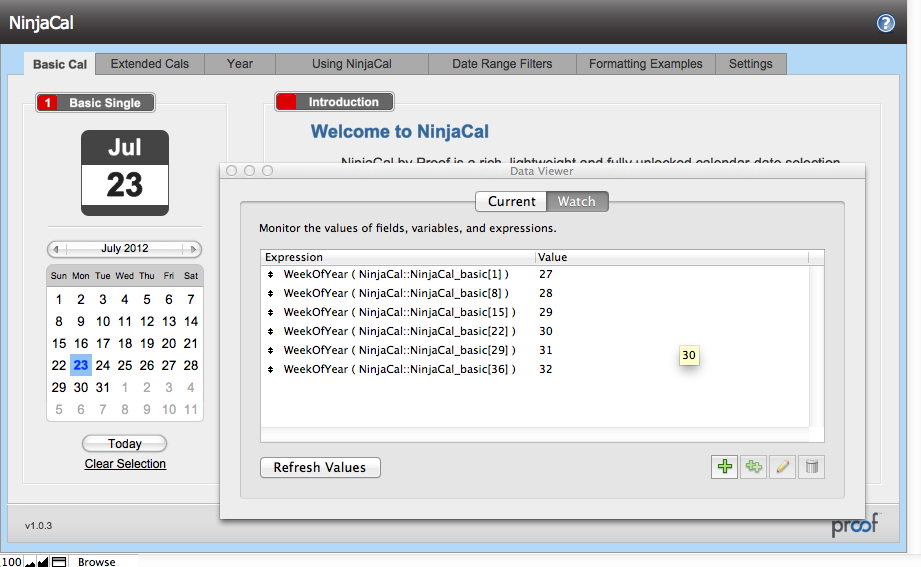
Task: Click the Jul 23 date display
Action: coord(125,173)
